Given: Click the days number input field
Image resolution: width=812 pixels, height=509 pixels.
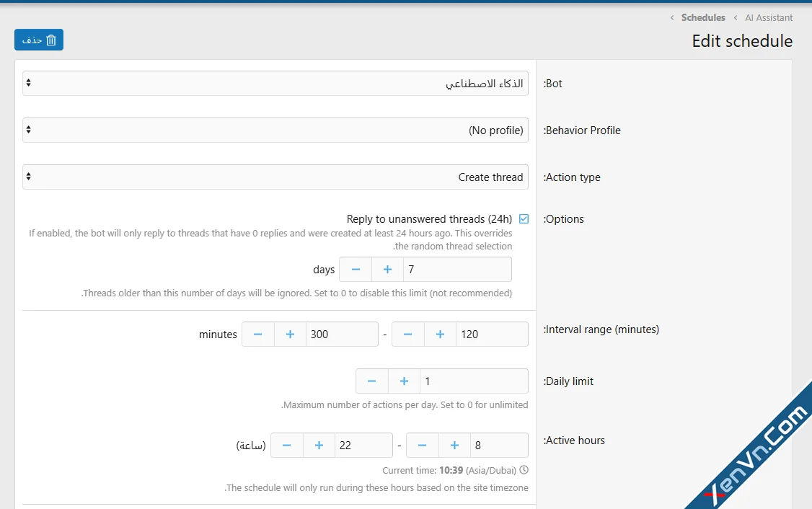Looking at the screenshot, I should pyautogui.click(x=457, y=269).
